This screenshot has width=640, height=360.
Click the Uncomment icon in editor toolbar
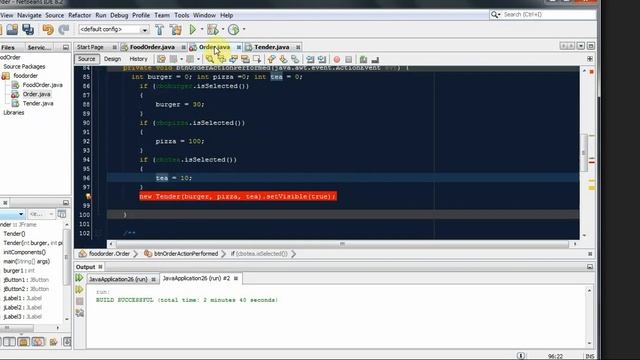pyautogui.click(x=375, y=59)
